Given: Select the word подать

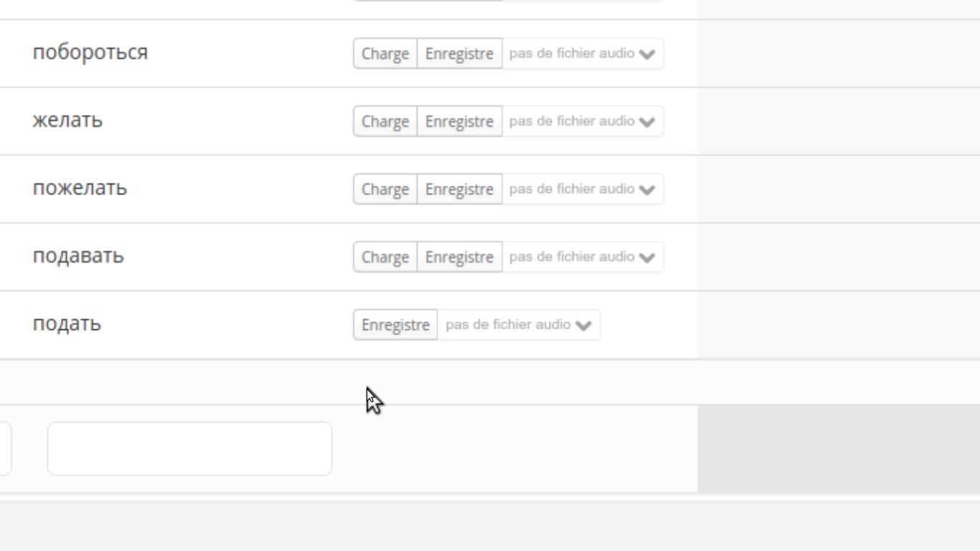Looking at the screenshot, I should 67,324.
